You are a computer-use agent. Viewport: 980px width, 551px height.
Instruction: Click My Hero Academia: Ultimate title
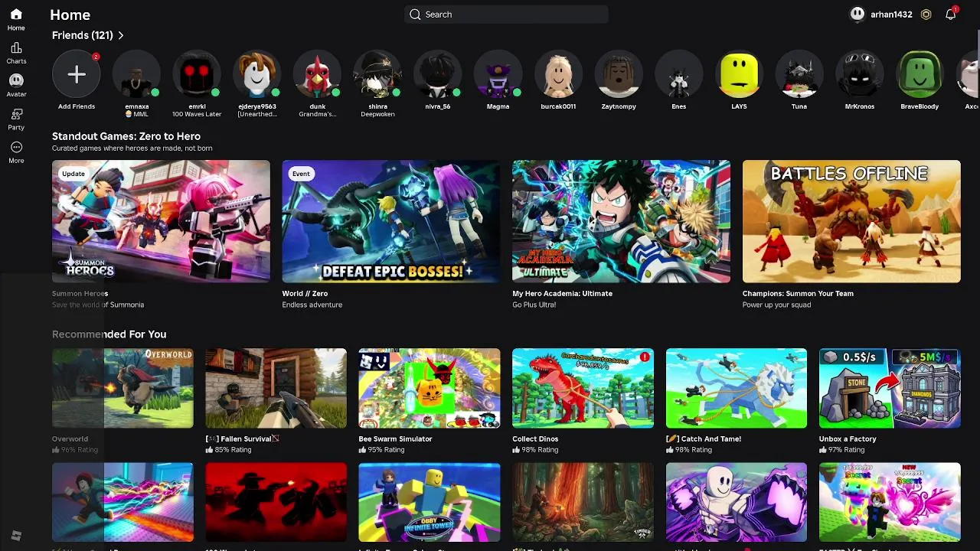[562, 293]
